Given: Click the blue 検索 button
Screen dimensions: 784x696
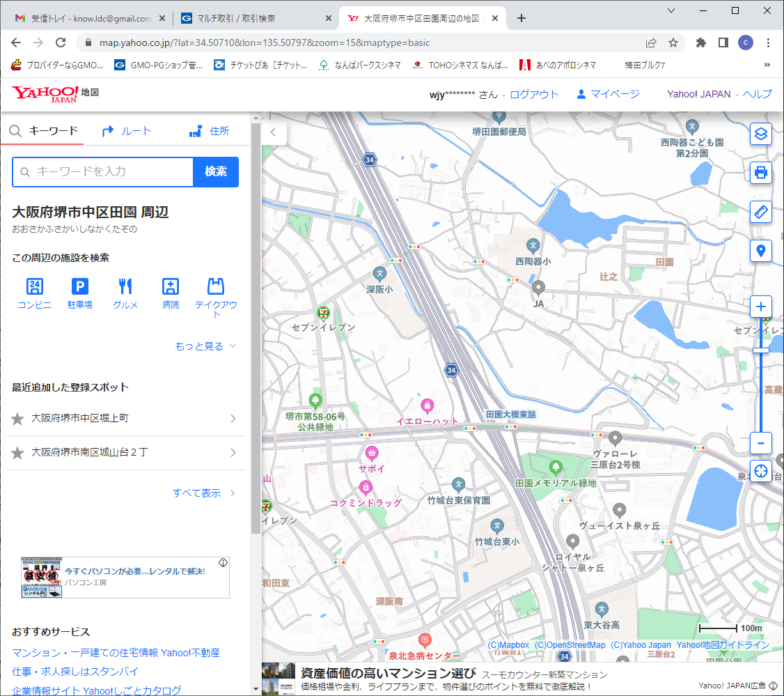Looking at the screenshot, I should coord(215,172).
